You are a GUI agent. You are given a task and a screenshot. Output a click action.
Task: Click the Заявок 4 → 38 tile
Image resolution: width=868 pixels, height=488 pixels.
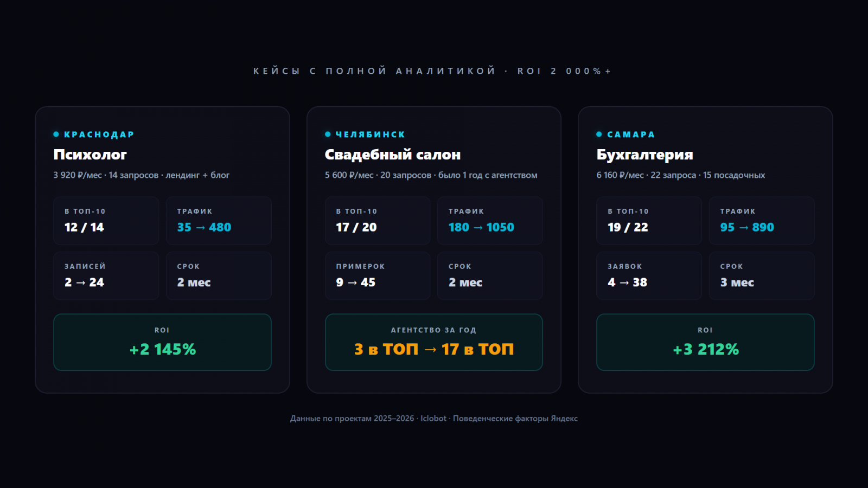(649, 275)
